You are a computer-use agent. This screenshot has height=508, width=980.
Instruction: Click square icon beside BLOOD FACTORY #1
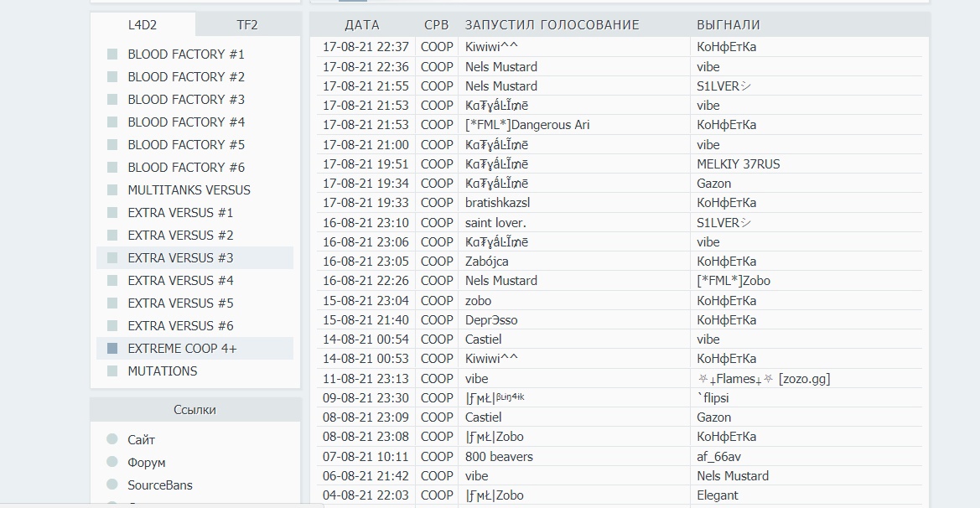[112, 54]
